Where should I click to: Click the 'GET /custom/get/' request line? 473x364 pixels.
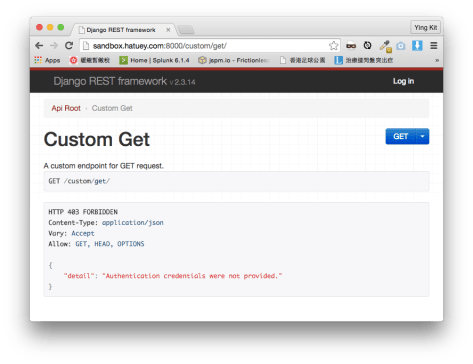click(79, 181)
